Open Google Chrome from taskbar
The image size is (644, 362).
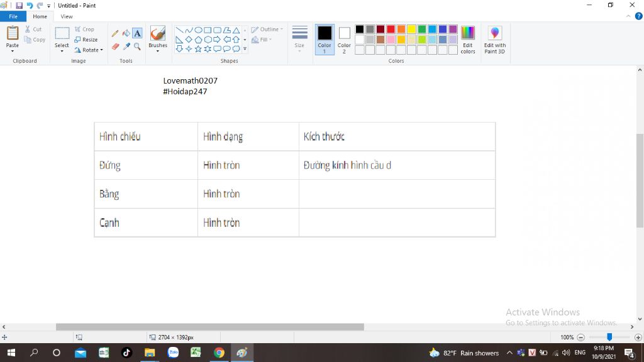(x=219, y=353)
